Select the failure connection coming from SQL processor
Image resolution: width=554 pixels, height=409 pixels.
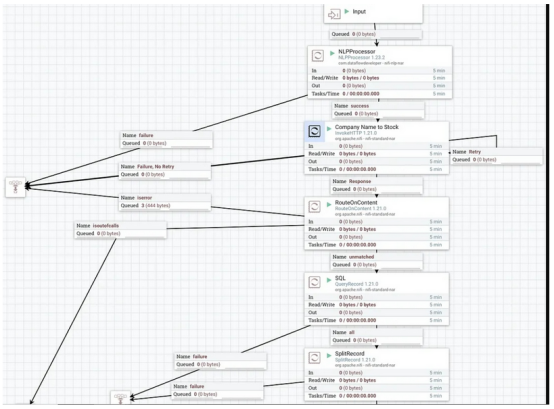pyautogui.click(x=221, y=361)
